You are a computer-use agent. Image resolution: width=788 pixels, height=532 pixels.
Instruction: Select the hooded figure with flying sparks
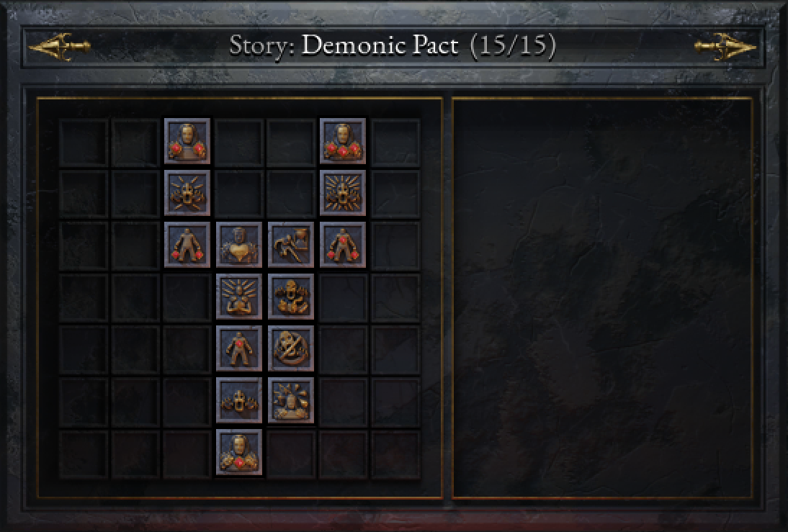[291, 400]
